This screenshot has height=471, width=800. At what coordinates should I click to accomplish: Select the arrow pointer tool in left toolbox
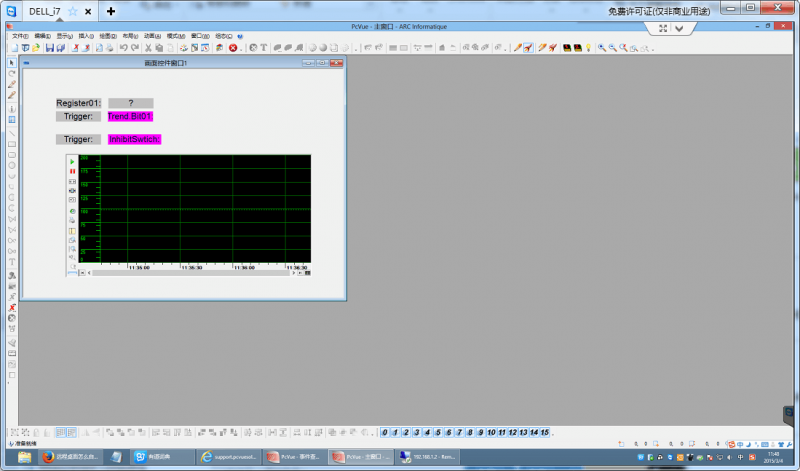click(12, 63)
